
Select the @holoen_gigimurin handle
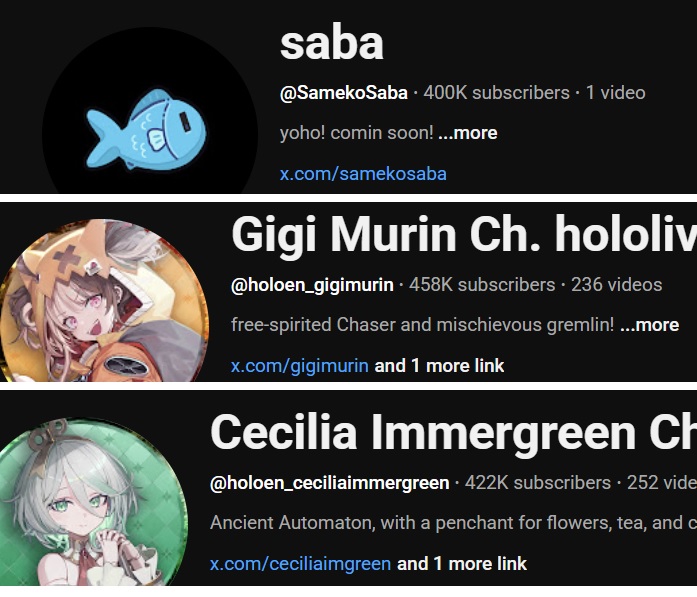pyautogui.click(x=312, y=285)
